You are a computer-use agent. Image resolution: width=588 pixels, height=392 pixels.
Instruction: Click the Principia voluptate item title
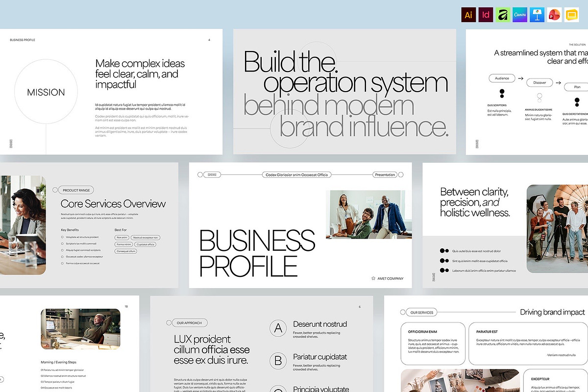(321, 389)
